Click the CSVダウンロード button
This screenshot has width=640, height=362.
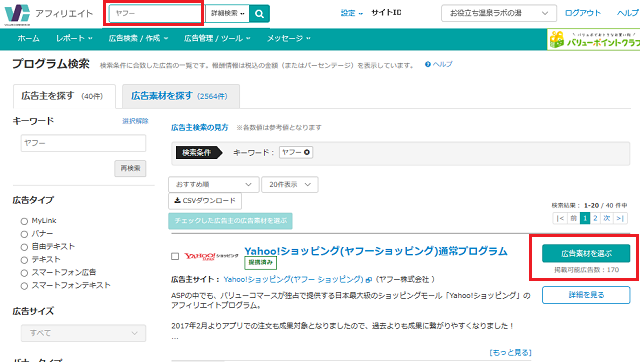pyautogui.click(x=205, y=201)
